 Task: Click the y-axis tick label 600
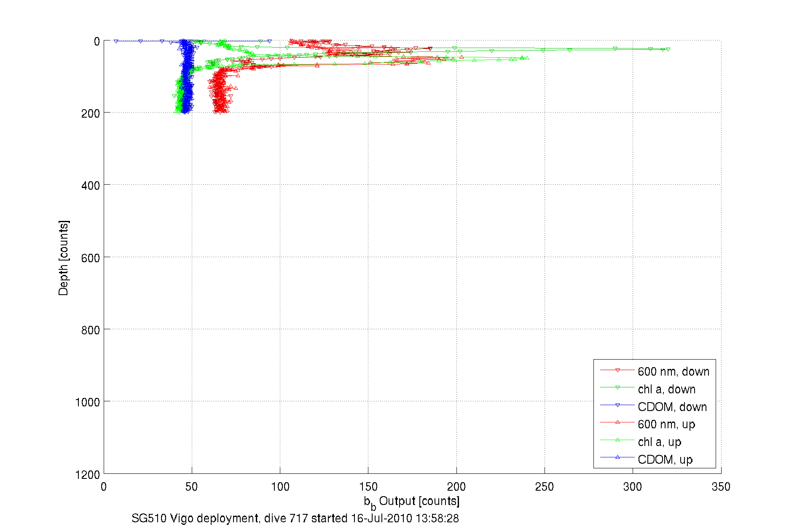click(91, 258)
